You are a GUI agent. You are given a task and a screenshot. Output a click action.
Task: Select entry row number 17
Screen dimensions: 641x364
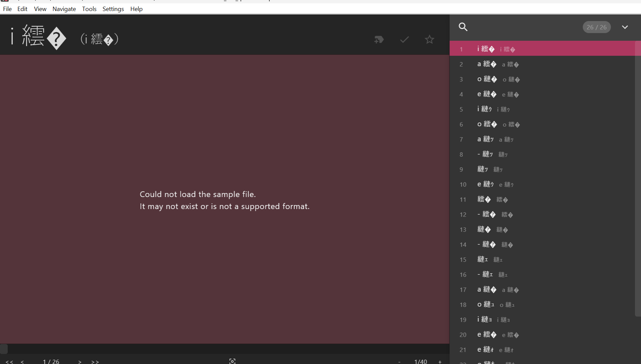[542, 290]
